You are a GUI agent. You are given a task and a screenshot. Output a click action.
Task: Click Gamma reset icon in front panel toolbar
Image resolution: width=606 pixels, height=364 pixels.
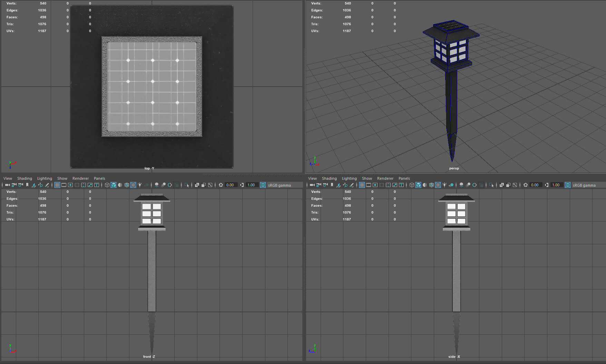click(x=242, y=185)
